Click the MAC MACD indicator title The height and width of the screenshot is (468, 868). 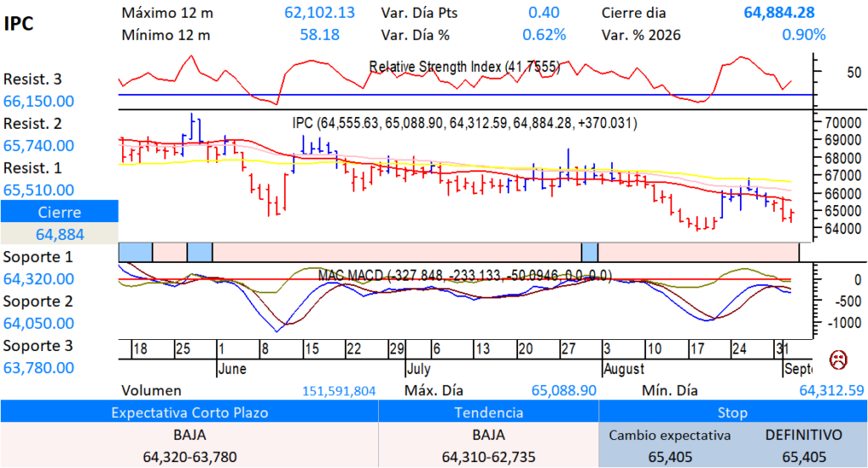(465, 276)
